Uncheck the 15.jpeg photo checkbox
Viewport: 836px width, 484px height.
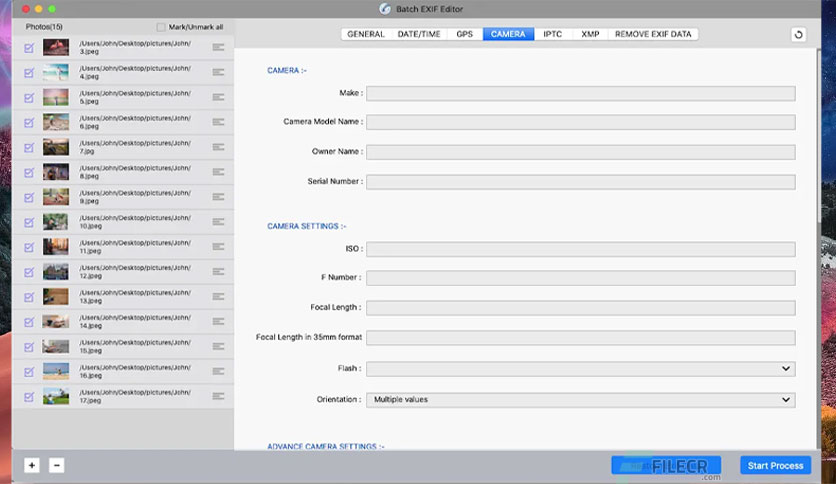[x=29, y=347]
